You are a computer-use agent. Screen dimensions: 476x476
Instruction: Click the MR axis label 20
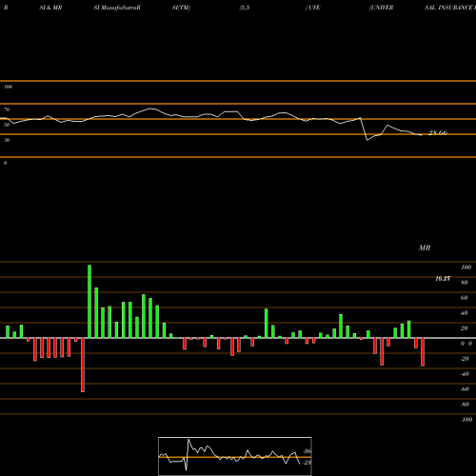click(x=465, y=328)
